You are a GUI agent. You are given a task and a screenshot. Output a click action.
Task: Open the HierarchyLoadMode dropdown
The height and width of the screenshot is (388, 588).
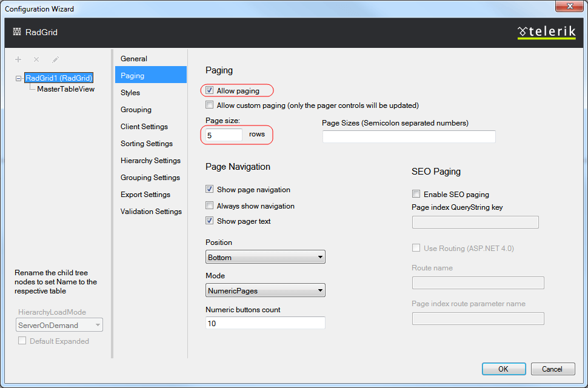58,324
